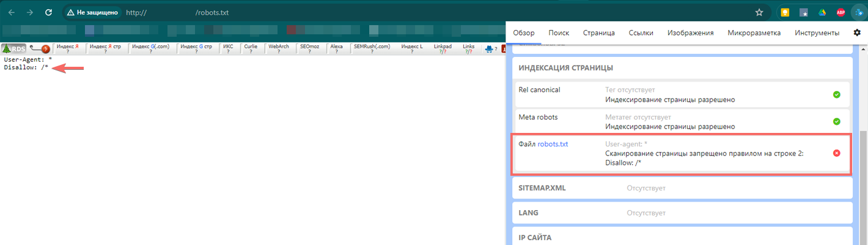
Task: Go forward in browser history
Action: (x=30, y=12)
